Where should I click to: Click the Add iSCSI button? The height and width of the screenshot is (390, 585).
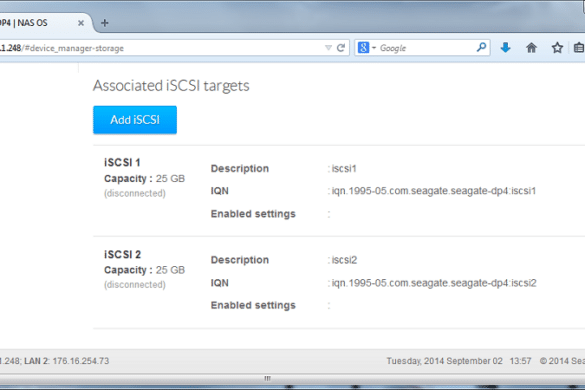pos(135,120)
